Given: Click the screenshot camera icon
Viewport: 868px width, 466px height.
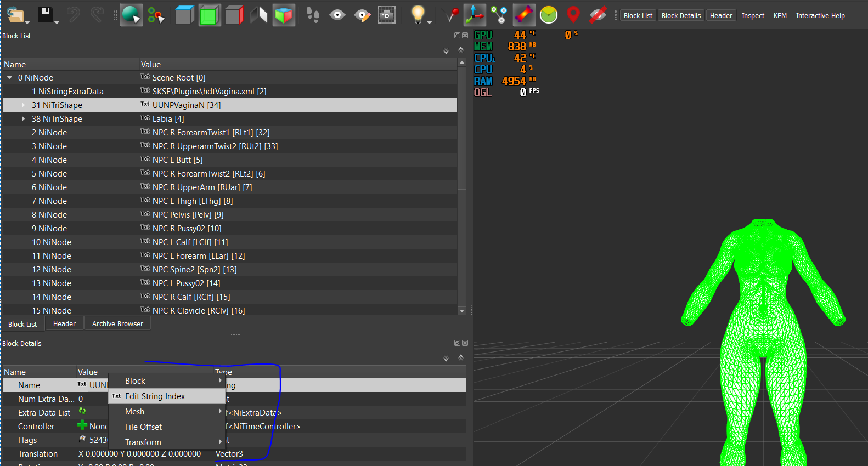Looking at the screenshot, I should coord(387,15).
